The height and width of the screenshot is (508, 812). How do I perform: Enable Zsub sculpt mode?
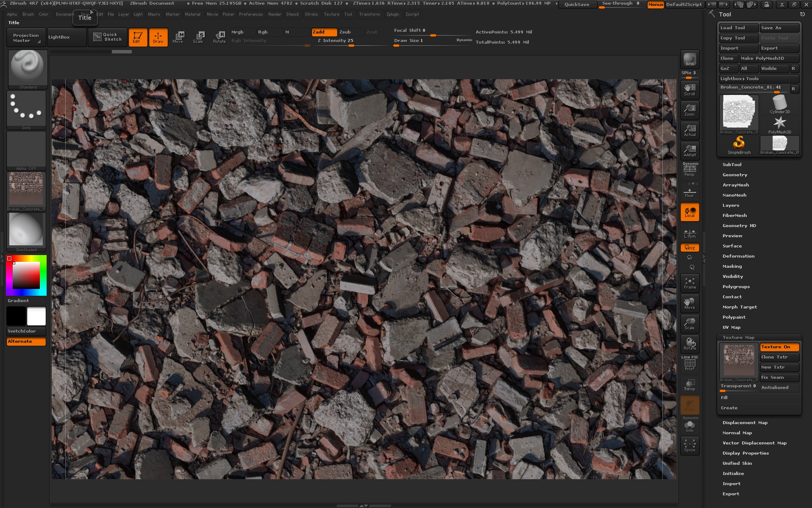[351, 32]
